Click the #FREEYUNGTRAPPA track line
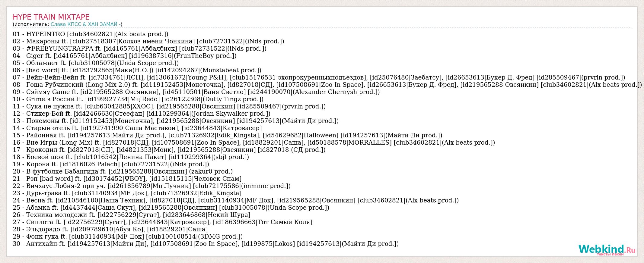 tap(139, 49)
